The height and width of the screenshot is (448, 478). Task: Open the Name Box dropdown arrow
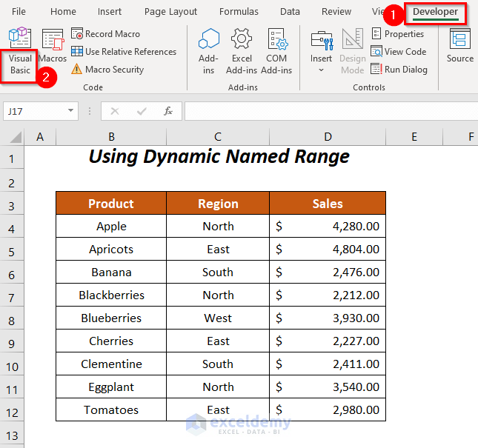pos(71,111)
